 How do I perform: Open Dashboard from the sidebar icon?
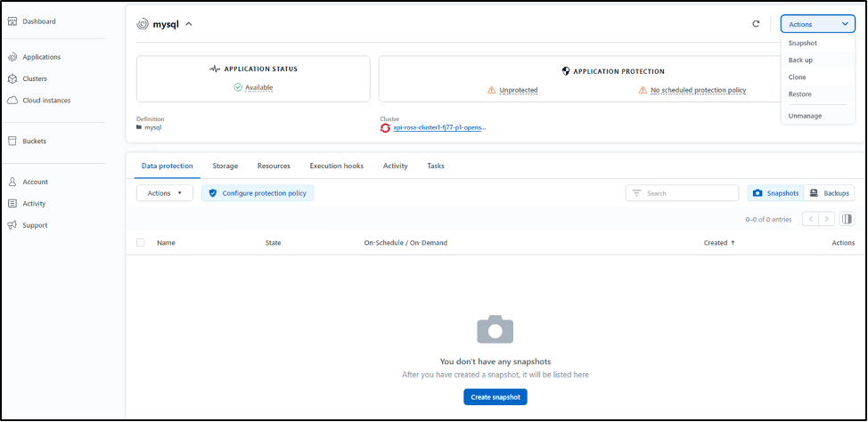pos(12,21)
